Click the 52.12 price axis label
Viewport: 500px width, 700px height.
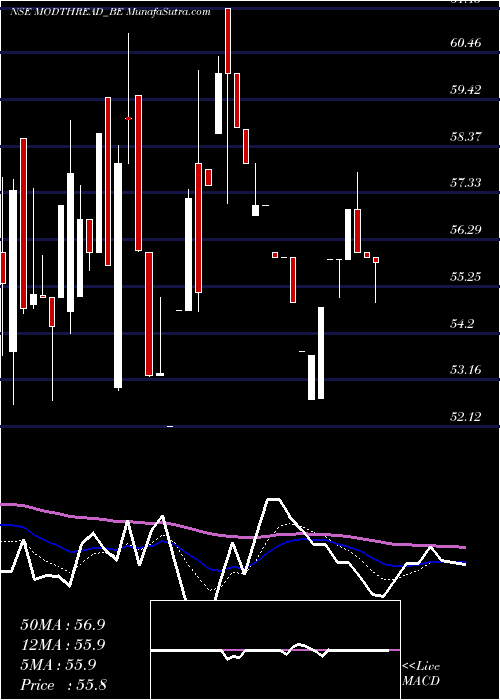click(466, 417)
